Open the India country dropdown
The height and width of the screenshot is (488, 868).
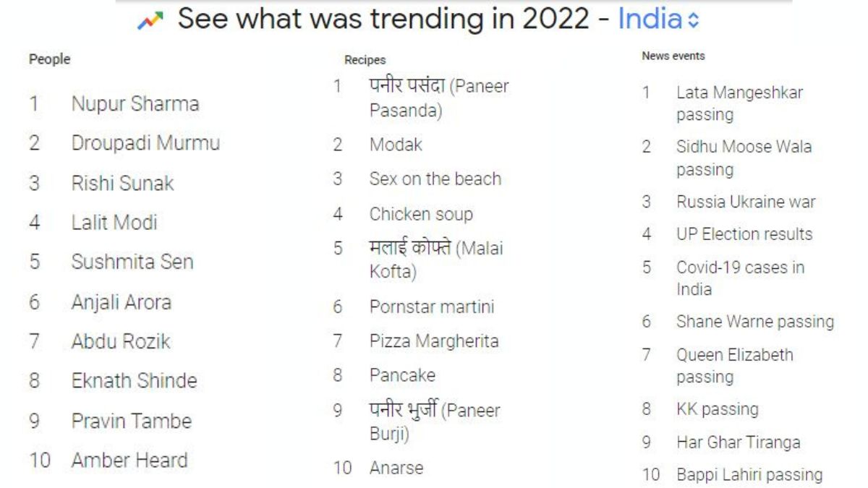(658, 20)
